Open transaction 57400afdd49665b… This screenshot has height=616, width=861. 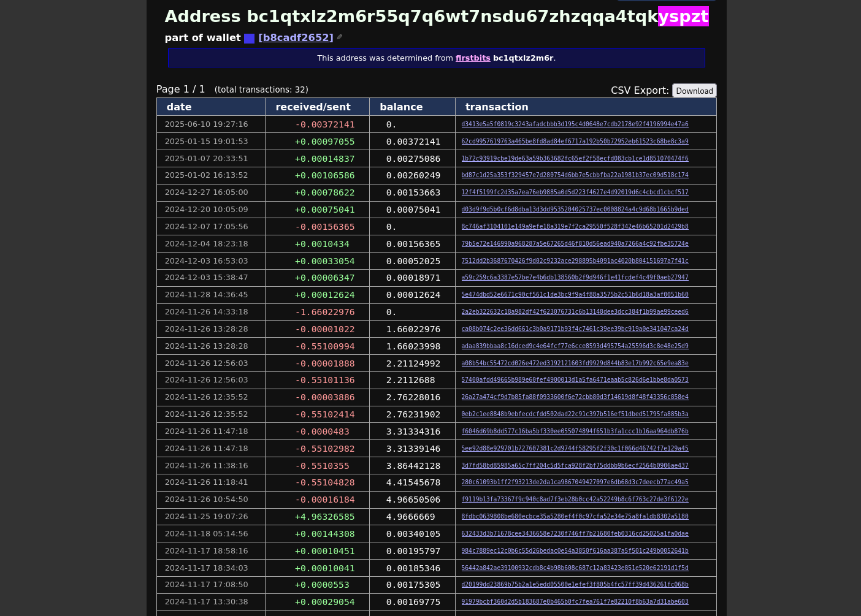(575, 380)
